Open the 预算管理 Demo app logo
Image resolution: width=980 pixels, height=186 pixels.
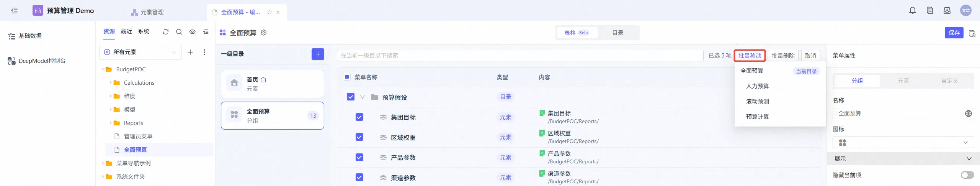38,10
